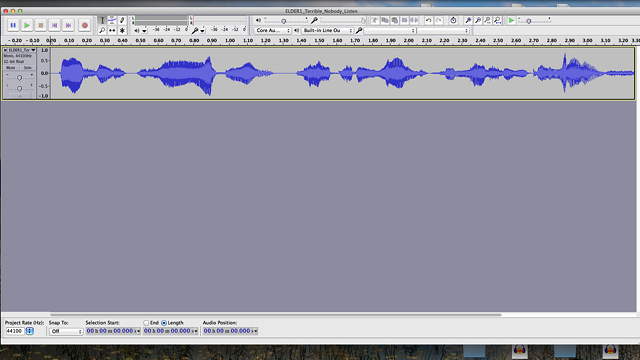Mute the audio track

(11, 68)
